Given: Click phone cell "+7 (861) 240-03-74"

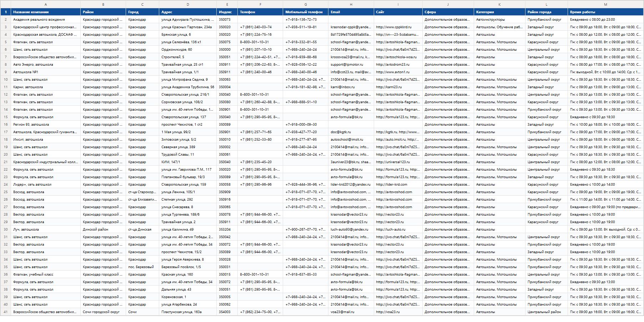Looking at the screenshot, I should tap(260, 27).
